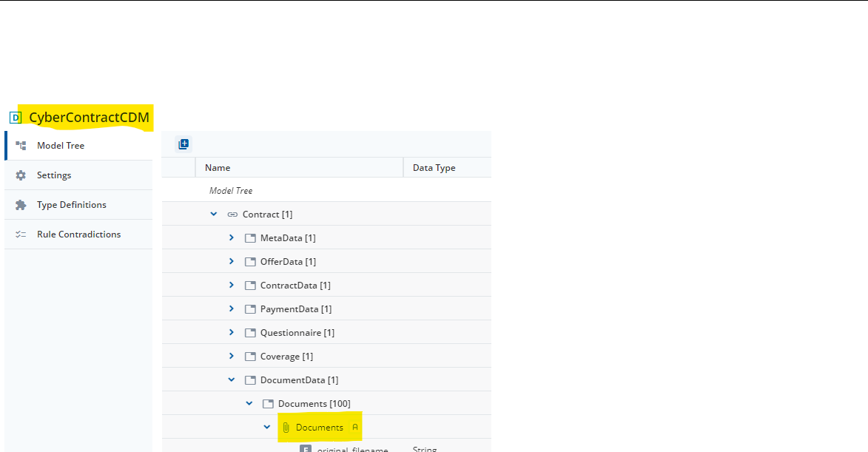
Task: Open the Type Definitions tab
Action: click(x=78, y=205)
